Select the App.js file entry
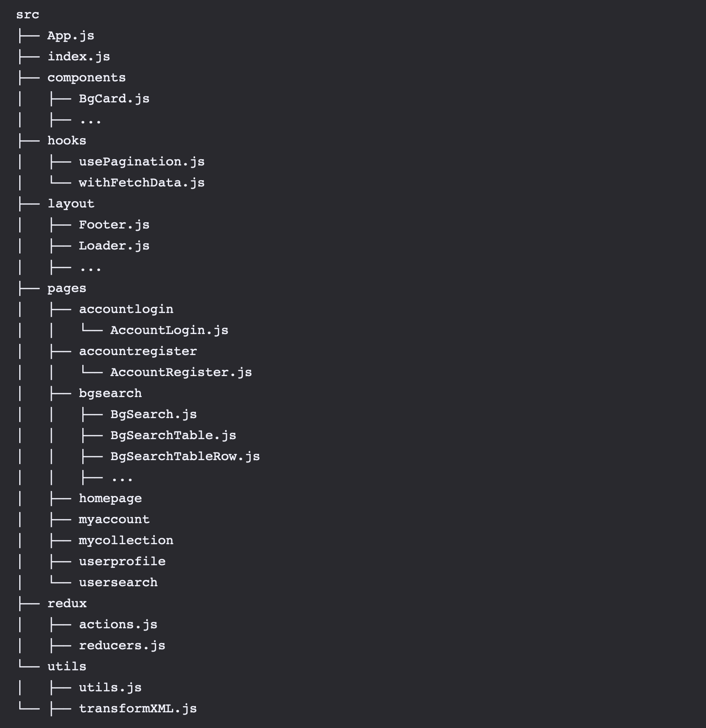 (71, 36)
